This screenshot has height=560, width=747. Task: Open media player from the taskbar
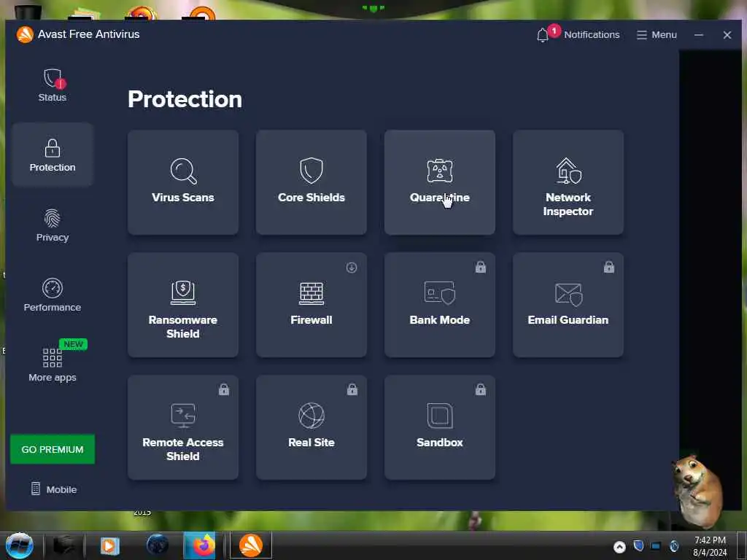point(109,545)
